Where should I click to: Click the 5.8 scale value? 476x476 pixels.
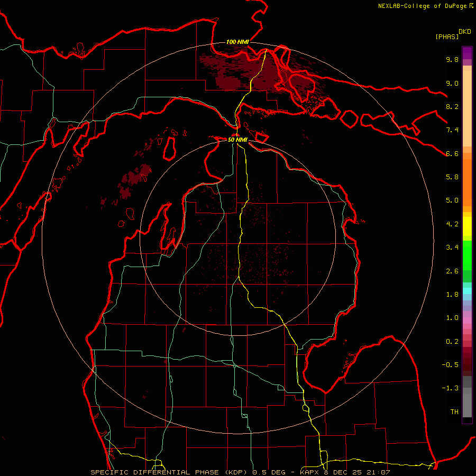tap(452, 177)
